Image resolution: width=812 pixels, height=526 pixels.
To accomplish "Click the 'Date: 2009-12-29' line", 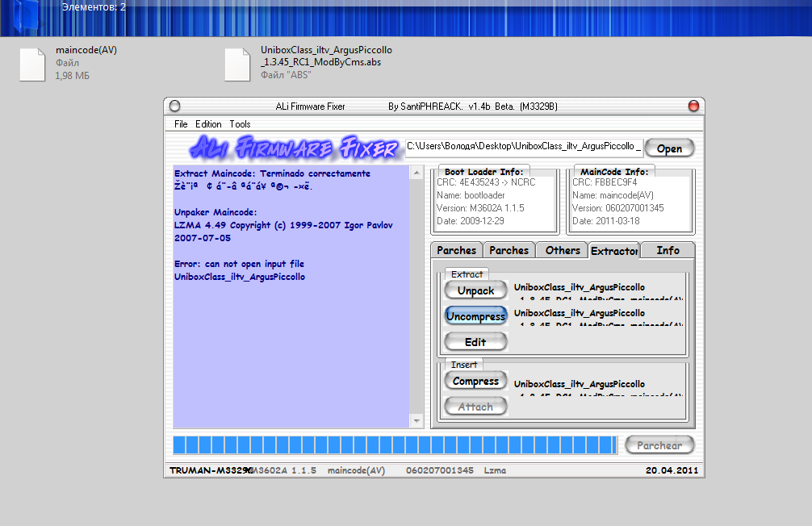I will point(471,221).
